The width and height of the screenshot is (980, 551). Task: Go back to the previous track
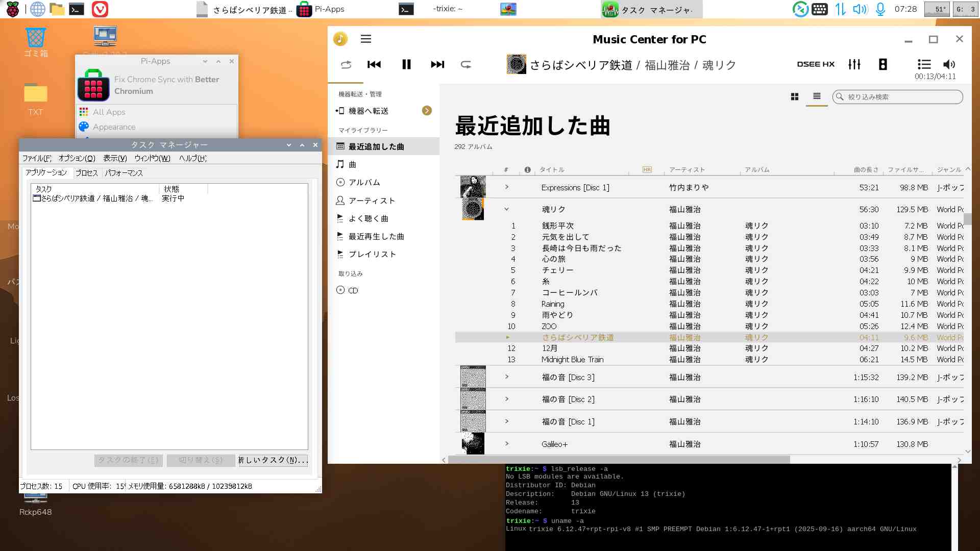point(374,64)
